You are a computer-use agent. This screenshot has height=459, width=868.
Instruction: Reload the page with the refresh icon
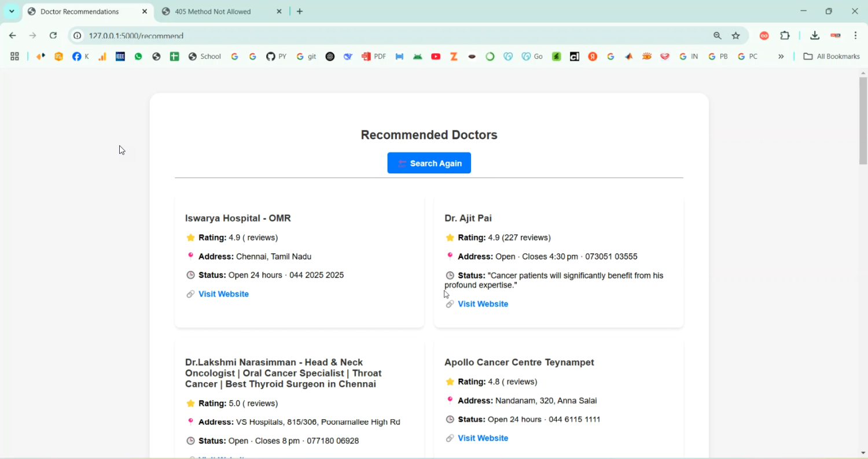(x=53, y=35)
